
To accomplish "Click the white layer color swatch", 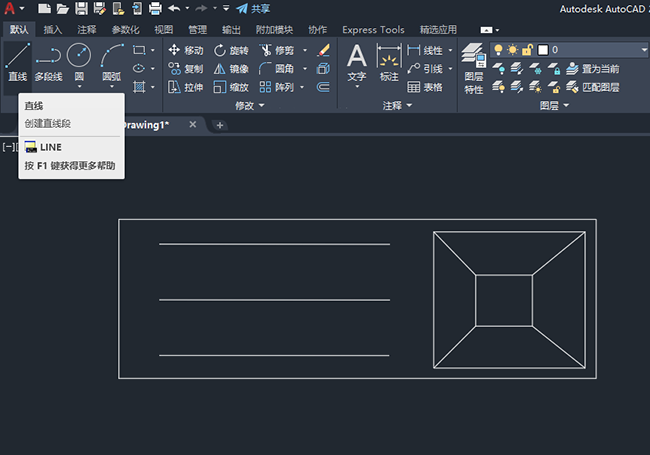I will click(x=542, y=49).
